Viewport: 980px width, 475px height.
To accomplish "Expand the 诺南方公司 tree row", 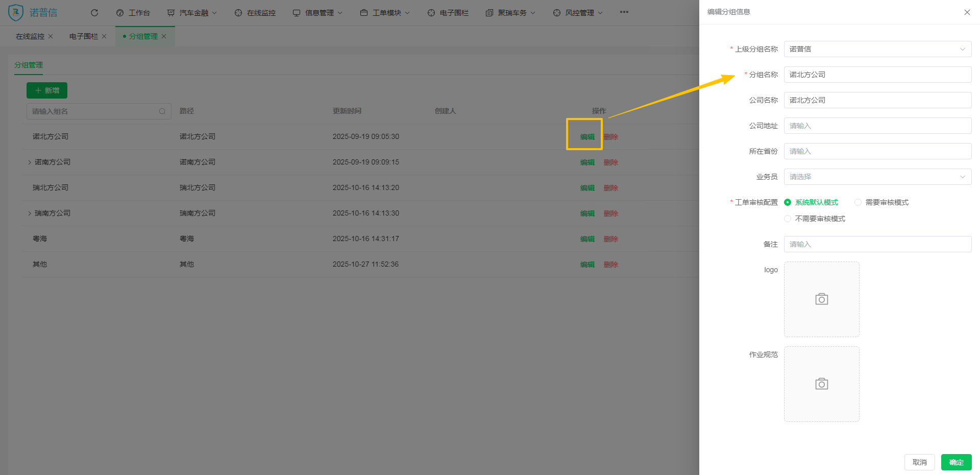I will [x=30, y=162].
